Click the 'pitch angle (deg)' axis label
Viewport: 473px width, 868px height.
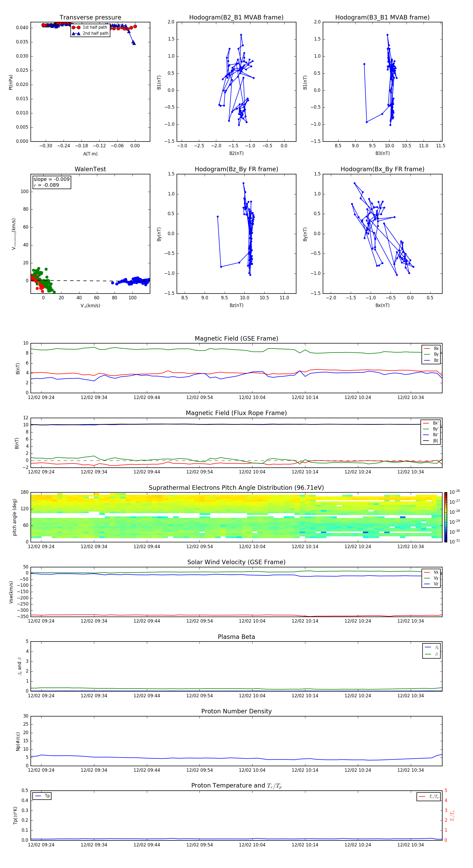(x=14, y=517)
